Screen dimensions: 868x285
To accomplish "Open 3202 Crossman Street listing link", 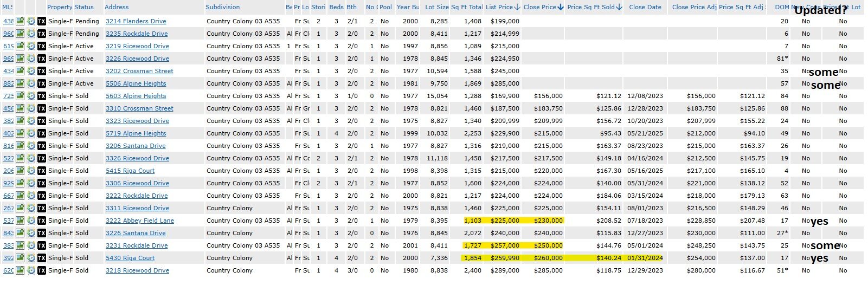I will 139,71.
